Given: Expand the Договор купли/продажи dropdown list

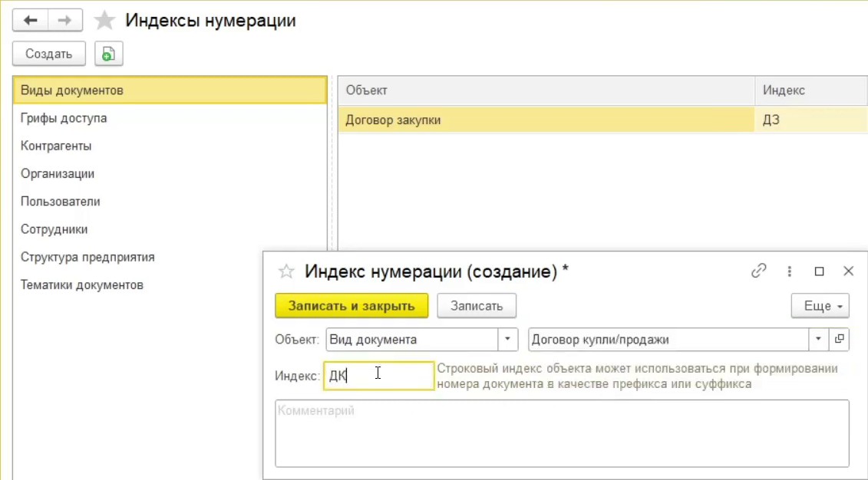Looking at the screenshot, I should (818, 339).
